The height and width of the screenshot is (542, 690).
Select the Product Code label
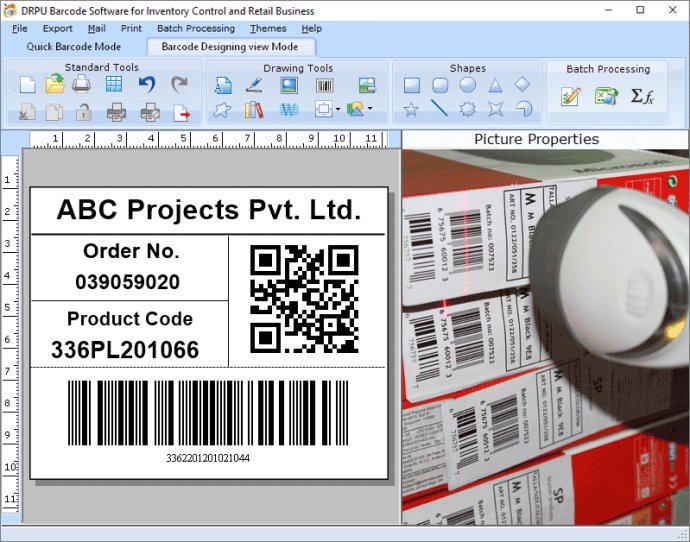(130, 319)
